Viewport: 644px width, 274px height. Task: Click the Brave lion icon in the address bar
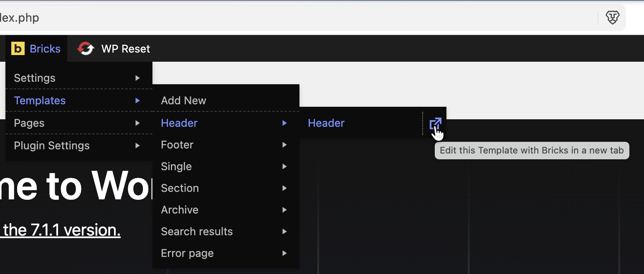point(612,18)
